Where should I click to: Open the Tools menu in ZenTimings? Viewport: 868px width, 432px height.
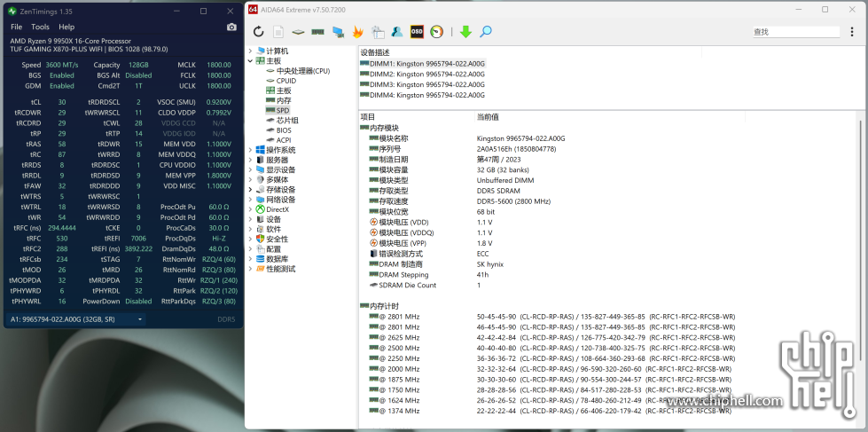pyautogui.click(x=40, y=27)
